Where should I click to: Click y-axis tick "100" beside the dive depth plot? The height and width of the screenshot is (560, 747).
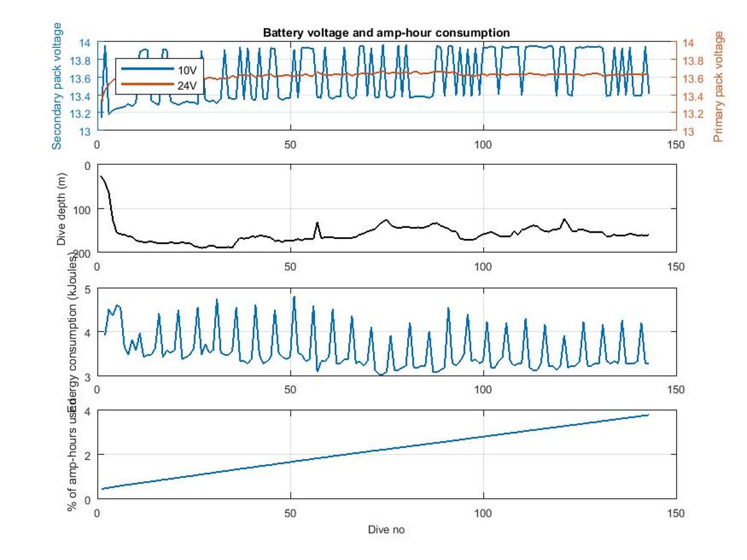click(83, 209)
